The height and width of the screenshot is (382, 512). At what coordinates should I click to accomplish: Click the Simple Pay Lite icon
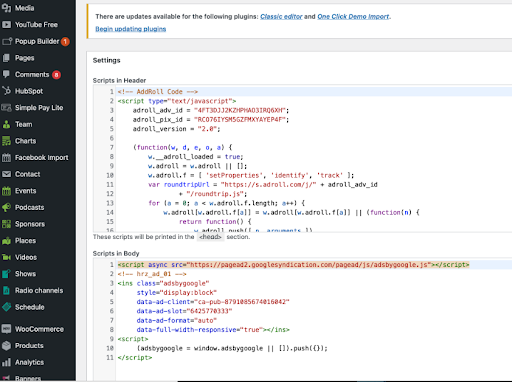click(x=6, y=108)
